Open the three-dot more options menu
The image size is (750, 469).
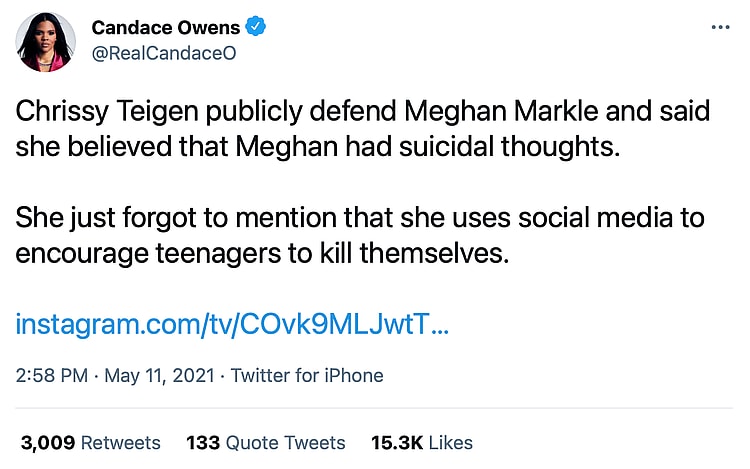pos(720,27)
